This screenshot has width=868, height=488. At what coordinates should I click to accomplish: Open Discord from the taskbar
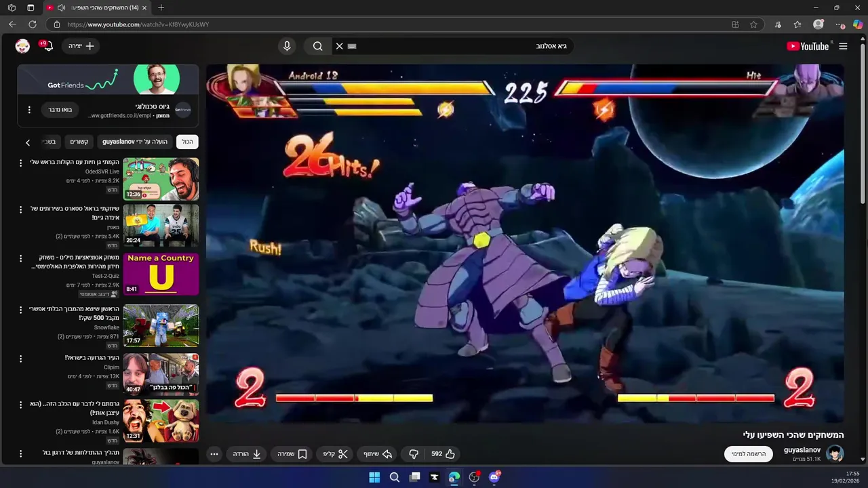point(494,477)
